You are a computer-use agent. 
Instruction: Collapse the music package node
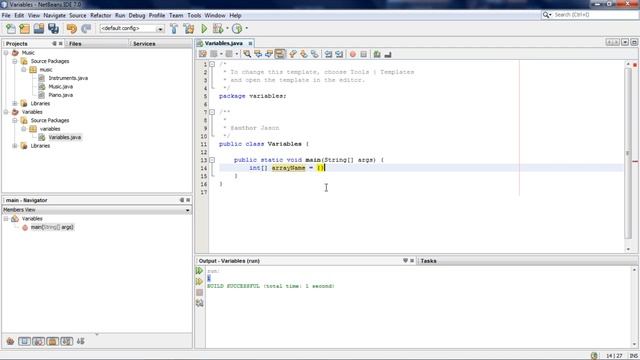24,69
